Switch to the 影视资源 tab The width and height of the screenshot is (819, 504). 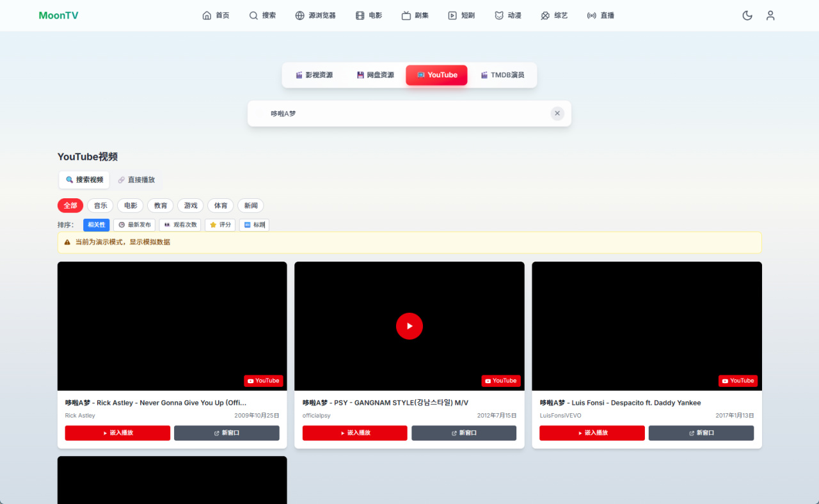click(x=314, y=75)
